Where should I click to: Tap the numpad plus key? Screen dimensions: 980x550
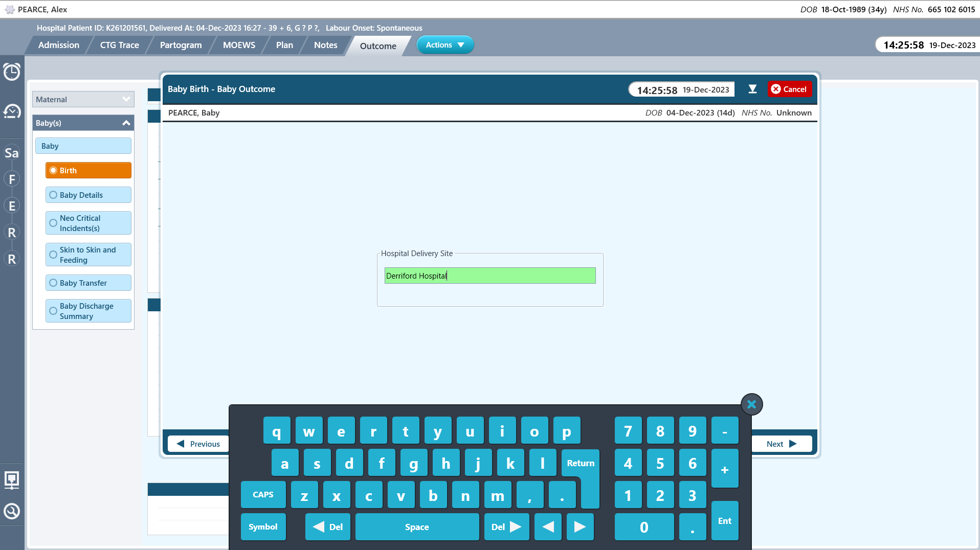[725, 469]
